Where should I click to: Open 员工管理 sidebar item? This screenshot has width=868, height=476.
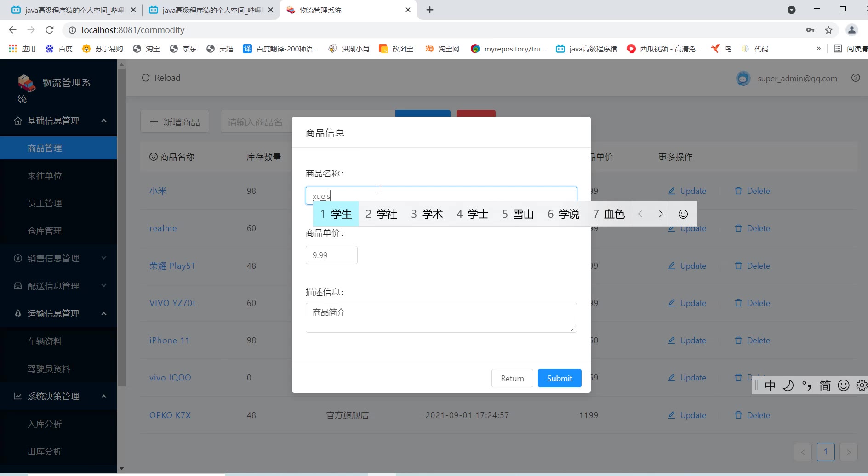[x=58, y=203]
